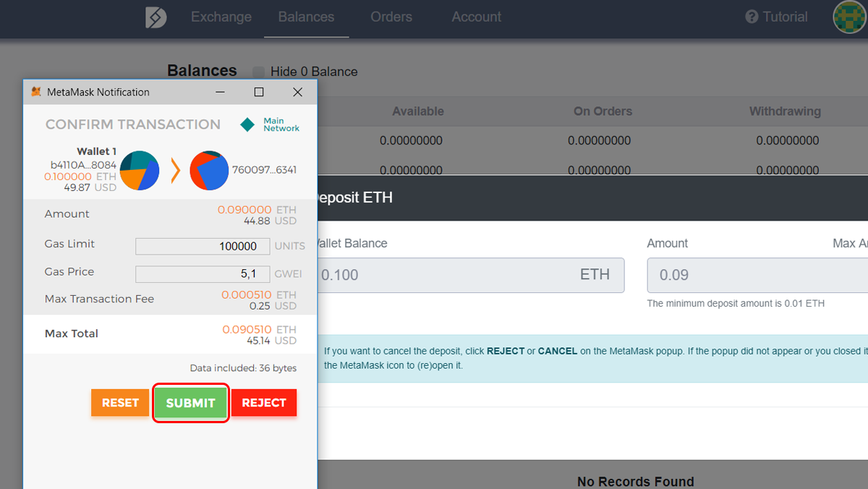Close the MetaMask Notification window
This screenshot has height=489, width=868.
point(297,92)
